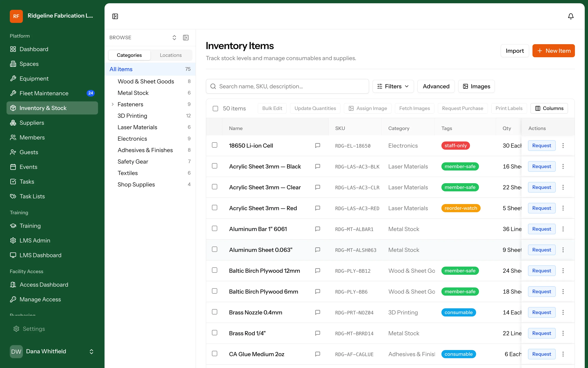Open Access Dashboard
The height and width of the screenshot is (368, 588).
[52, 285]
